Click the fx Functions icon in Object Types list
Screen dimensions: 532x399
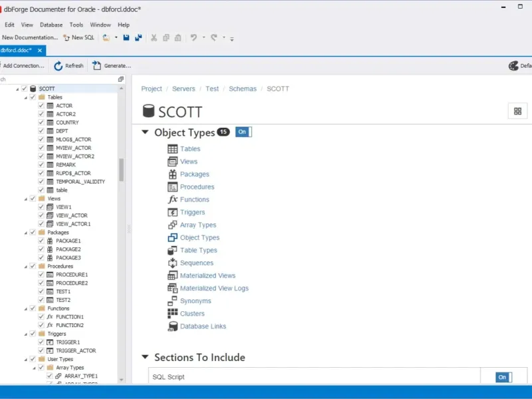pyautogui.click(x=173, y=199)
